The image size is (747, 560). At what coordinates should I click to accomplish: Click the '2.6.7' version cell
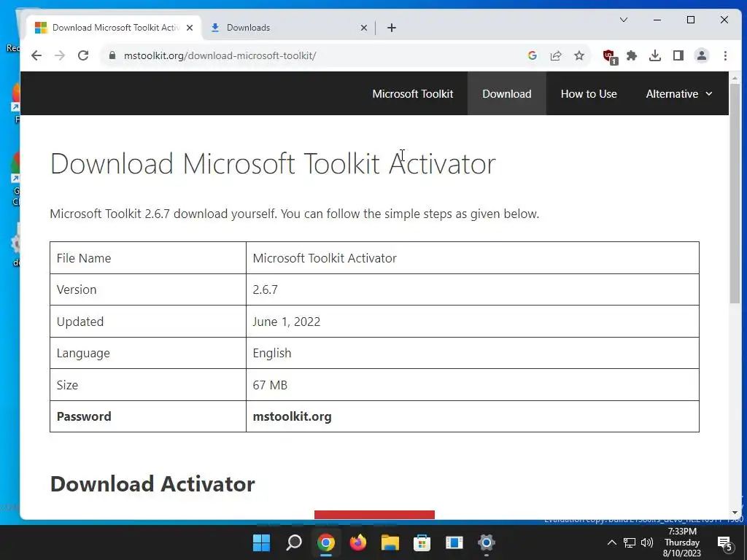(x=472, y=289)
